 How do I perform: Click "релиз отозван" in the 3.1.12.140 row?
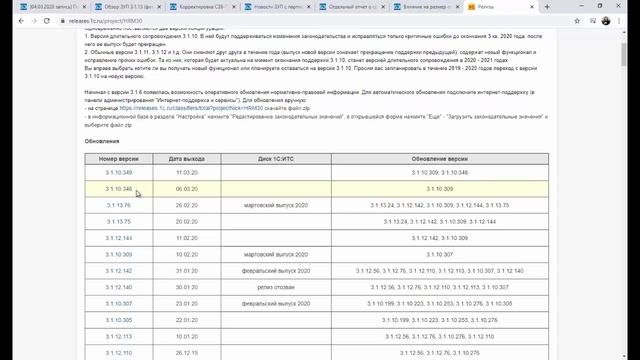[276, 287]
